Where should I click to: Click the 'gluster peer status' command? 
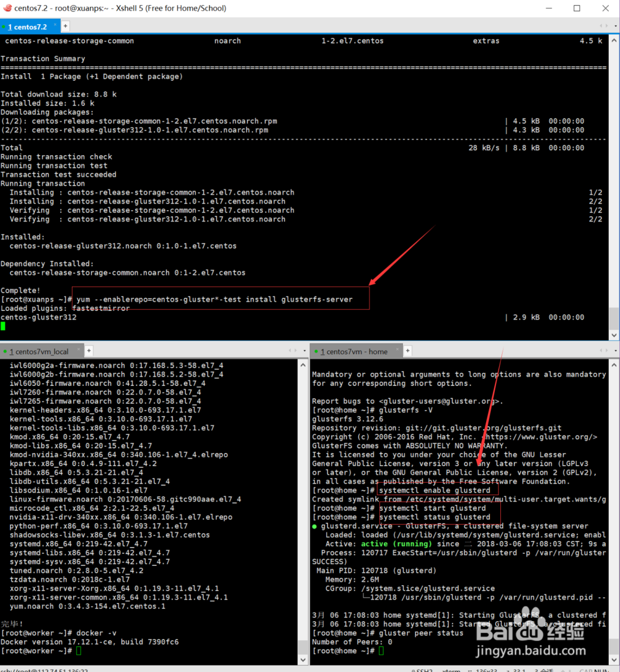click(421, 633)
